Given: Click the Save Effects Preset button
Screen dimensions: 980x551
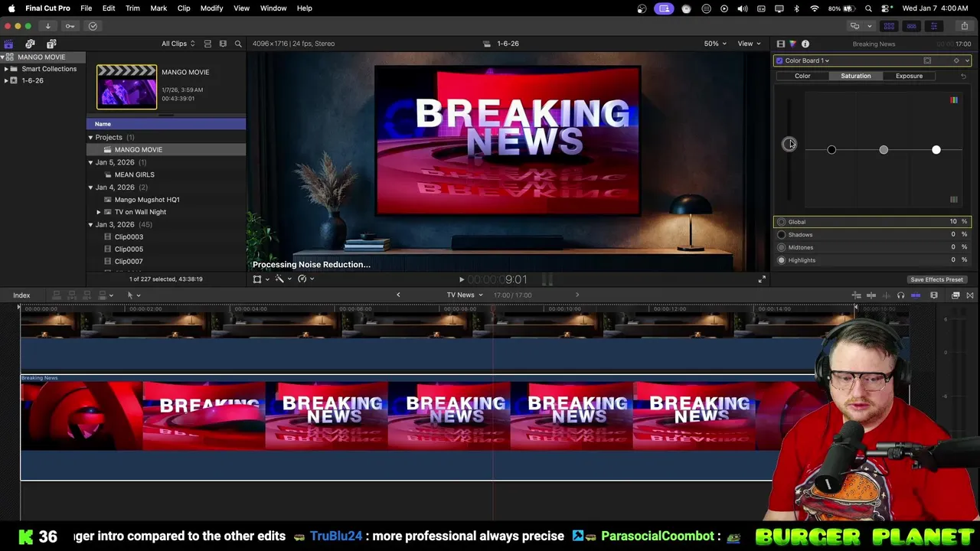Looking at the screenshot, I should 936,280.
